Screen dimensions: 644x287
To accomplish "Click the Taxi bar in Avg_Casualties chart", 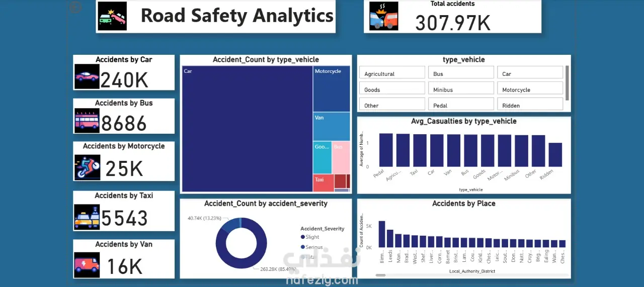I will coord(420,150).
